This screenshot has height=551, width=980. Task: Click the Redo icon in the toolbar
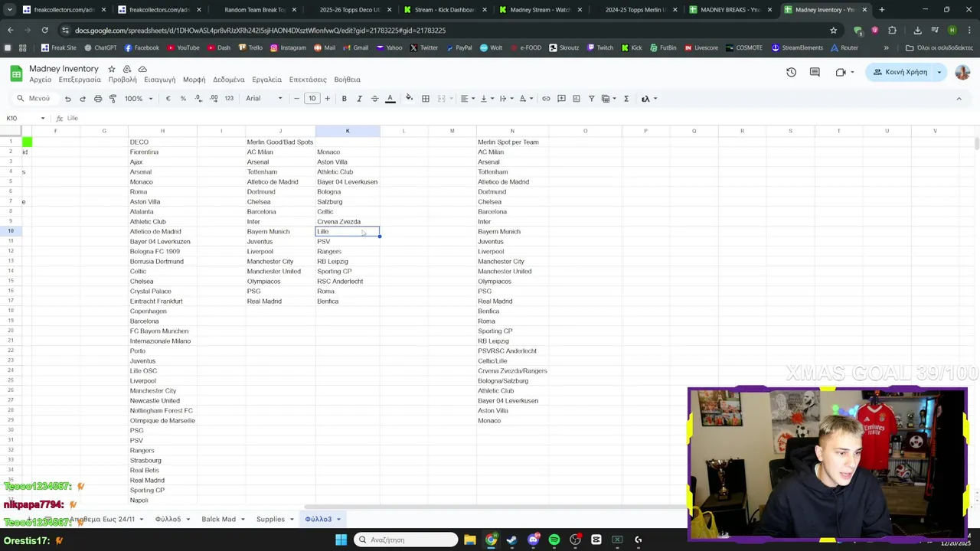83,99
